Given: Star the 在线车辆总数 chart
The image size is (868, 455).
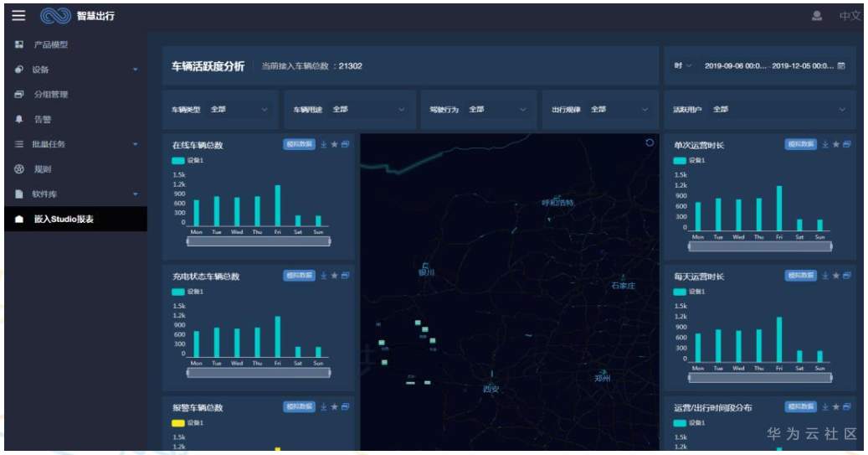Looking at the screenshot, I should (334, 144).
